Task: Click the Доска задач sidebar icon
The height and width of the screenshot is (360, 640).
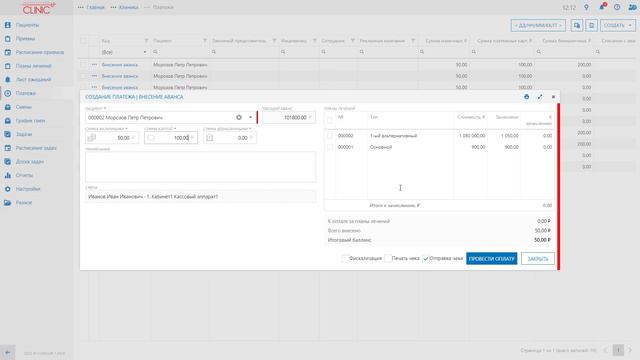Action: [8, 162]
